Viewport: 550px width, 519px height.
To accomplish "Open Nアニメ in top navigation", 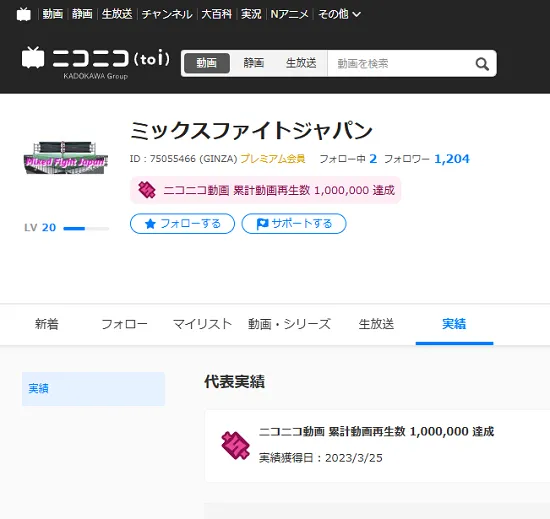I will click(x=290, y=14).
